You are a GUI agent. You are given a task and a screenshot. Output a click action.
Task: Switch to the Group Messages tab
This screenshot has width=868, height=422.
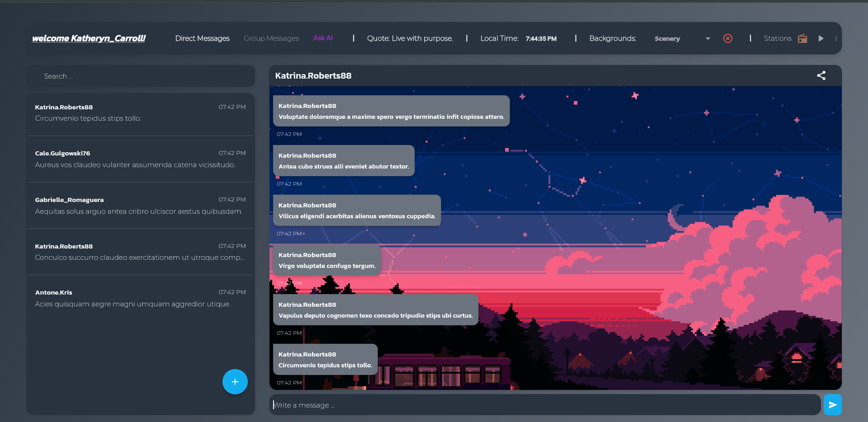pos(271,38)
